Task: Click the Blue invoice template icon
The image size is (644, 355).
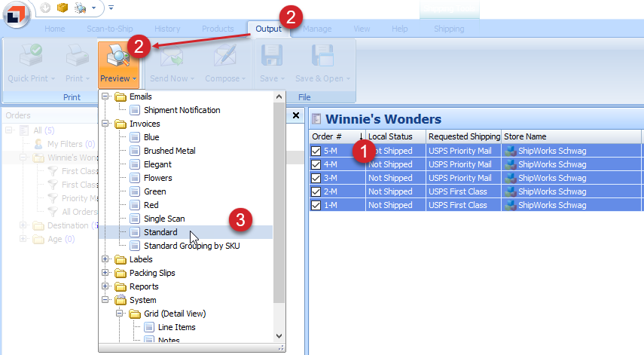Action: [x=135, y=137]
